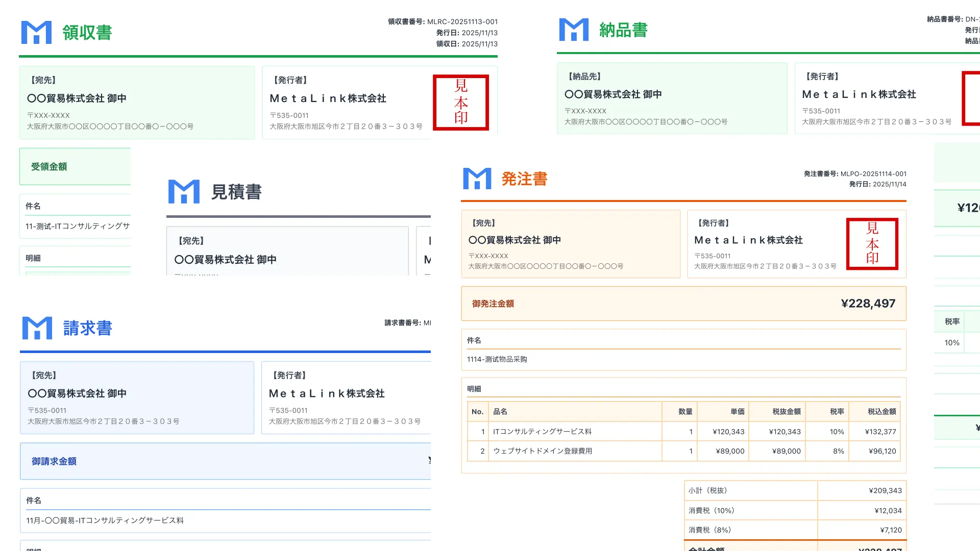
Task: Click the 消費税（8%） amount ¥7,120
Action: 891,530
